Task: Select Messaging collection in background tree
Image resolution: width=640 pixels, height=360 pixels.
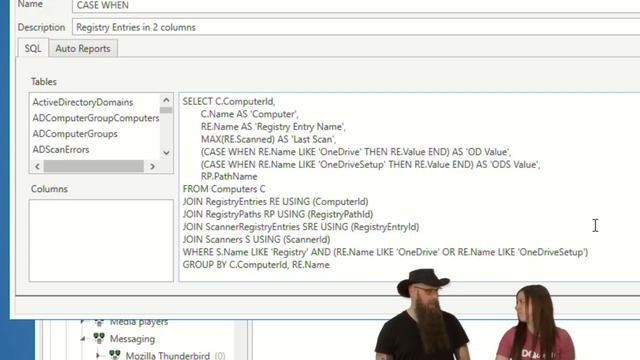Action: 132,339
